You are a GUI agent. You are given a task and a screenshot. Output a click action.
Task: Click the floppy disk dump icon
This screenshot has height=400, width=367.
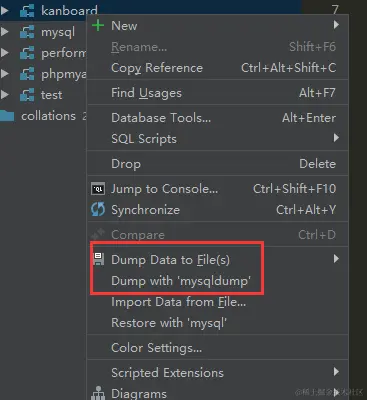click(98, 259)
